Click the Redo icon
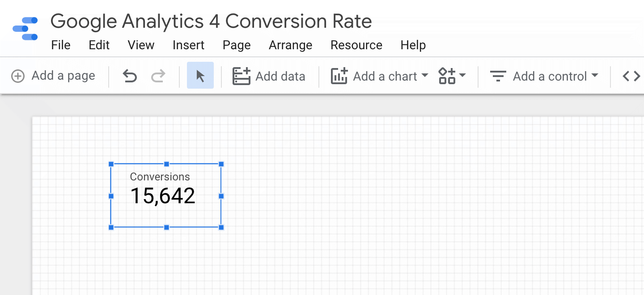 point(158,76)
